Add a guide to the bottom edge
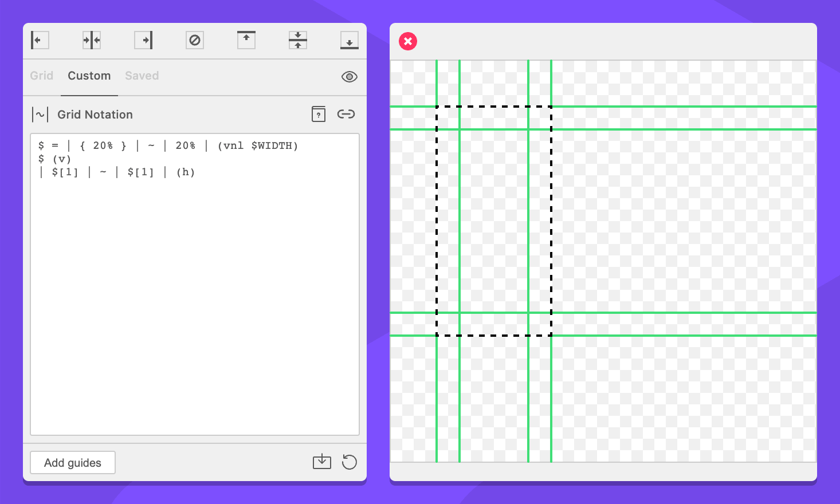 point(349,40)
